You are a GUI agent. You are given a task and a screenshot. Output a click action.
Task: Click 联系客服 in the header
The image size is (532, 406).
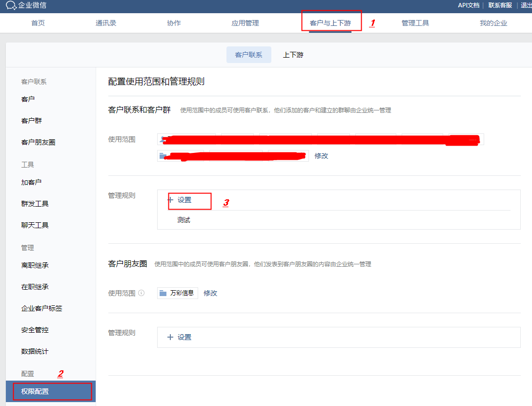(x=500, y=5)
